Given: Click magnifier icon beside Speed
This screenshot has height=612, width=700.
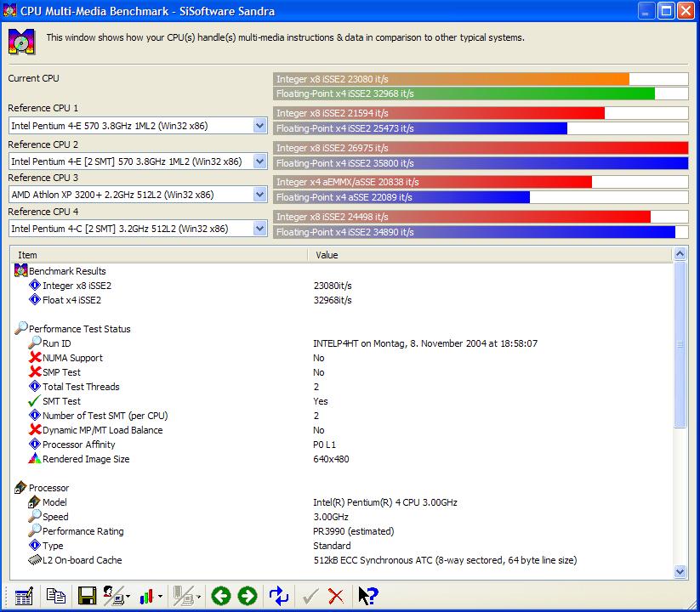Looking at the screenshot, I should tap(34, 516).
